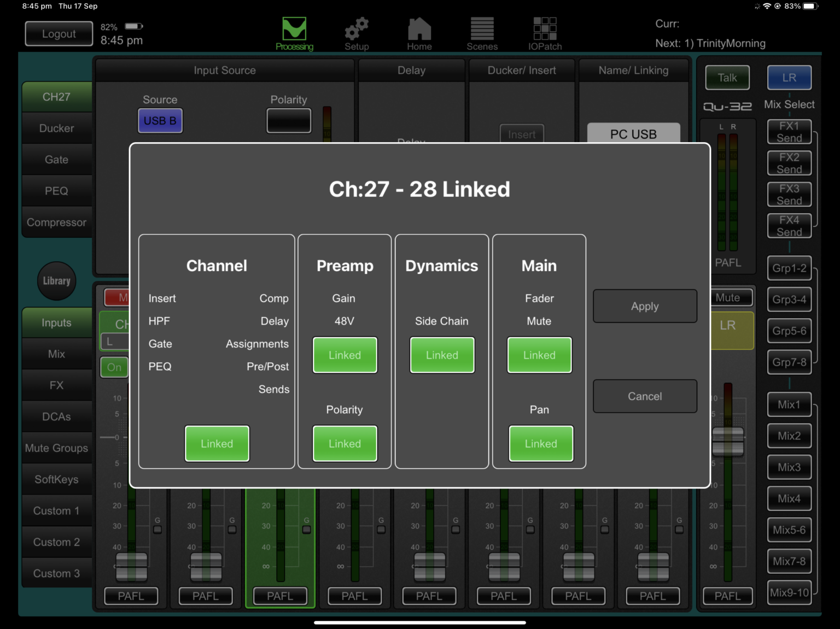Select the Mute Groups tab
The width and height of the screenshot is (840, 629).
(x=56, y=448)
